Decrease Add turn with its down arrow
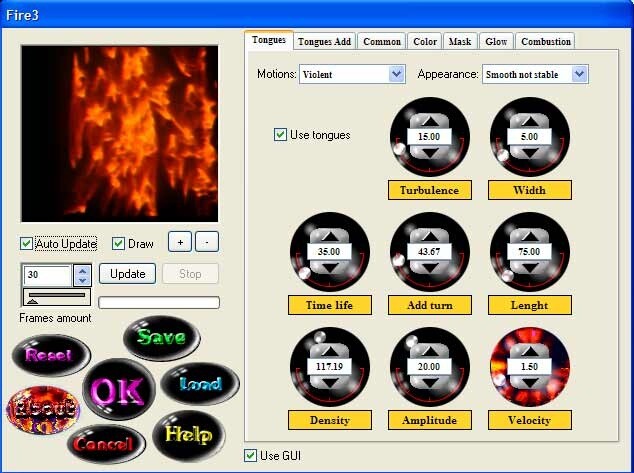The width and height of the screenshot is (634, 473). click(x=430, y=268)
